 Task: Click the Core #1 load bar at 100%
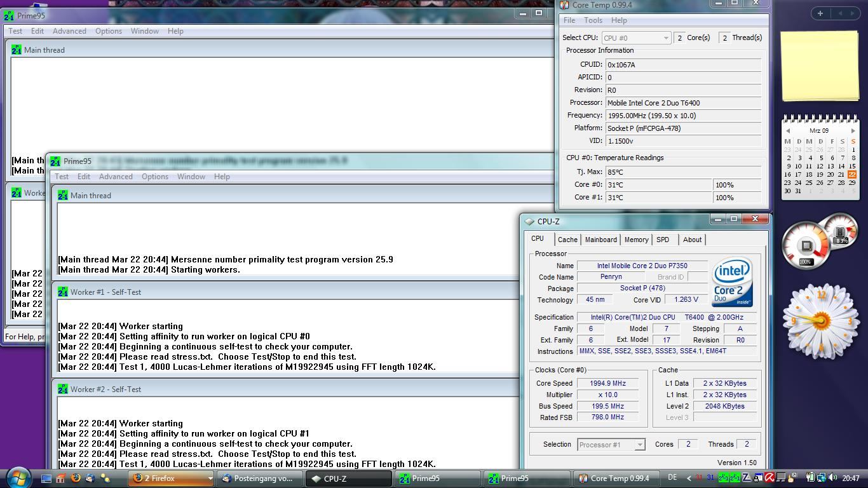[x=737, y=198]
